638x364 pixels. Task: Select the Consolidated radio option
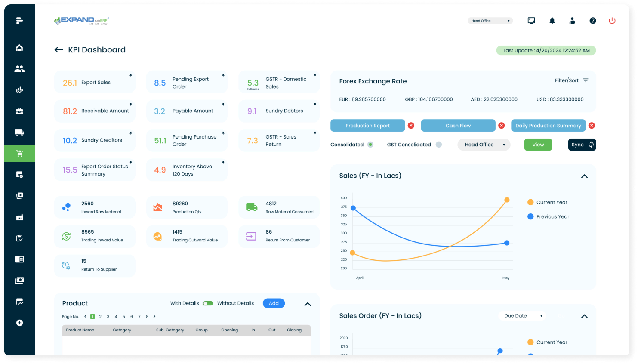[x=370, y=145]
